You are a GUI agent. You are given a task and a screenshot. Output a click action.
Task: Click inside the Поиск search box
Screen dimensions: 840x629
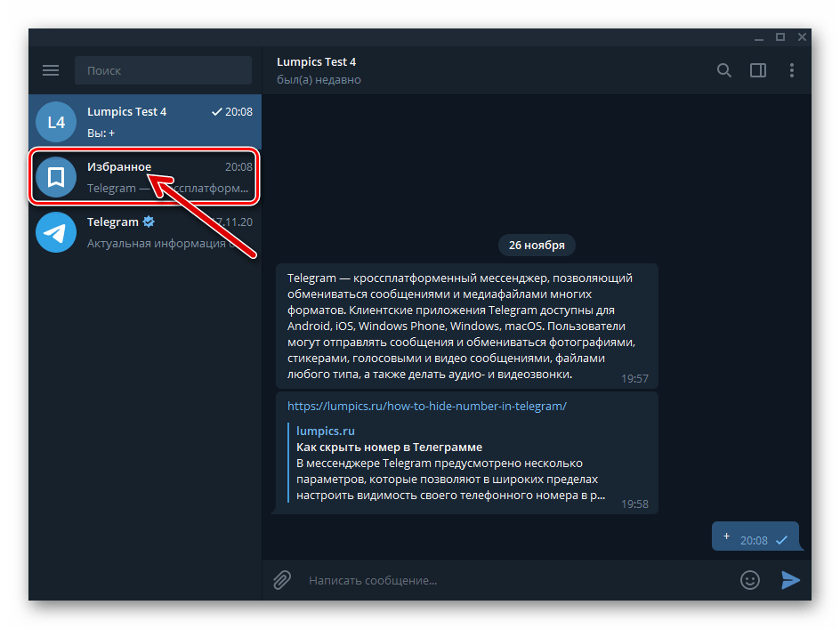[x=163, y=70]
